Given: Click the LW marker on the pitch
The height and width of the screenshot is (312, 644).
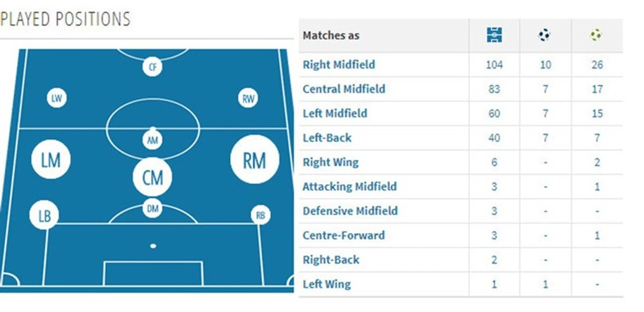Looking at the screenshot, I should coord(56,98).
